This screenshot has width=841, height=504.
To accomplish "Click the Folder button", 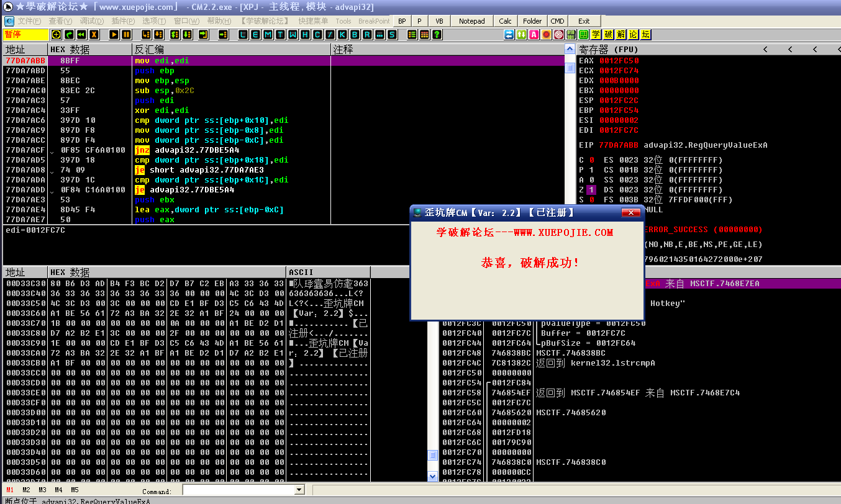I will (532, 21).
